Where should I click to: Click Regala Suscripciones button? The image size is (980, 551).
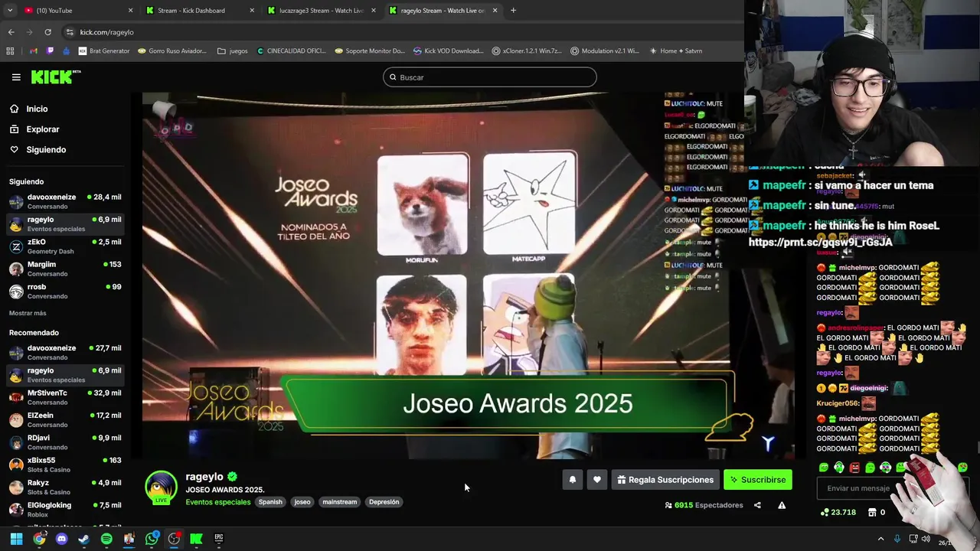[665, 480]
